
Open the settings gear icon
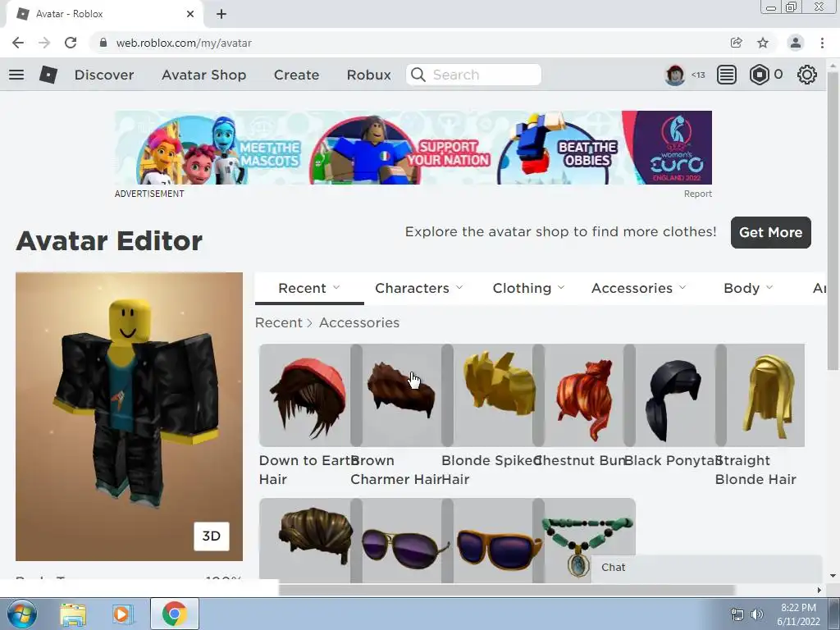[807, 75]
